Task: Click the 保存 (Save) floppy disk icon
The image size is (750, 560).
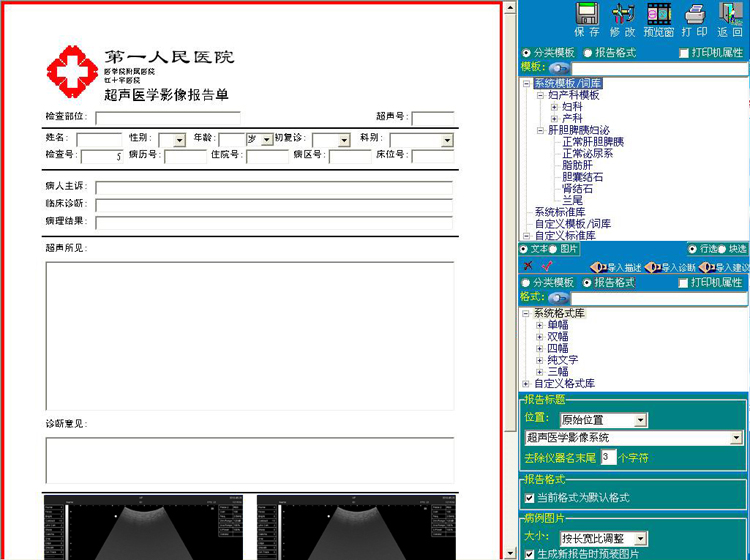Action: [x=588, y=14]
